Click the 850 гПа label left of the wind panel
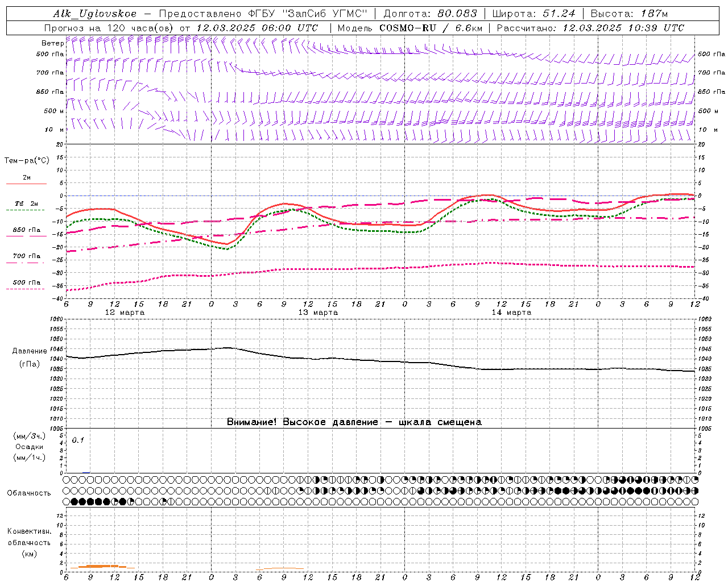This screenshot has height=582, width=728. pyautogui.click(x=50, y=92)
